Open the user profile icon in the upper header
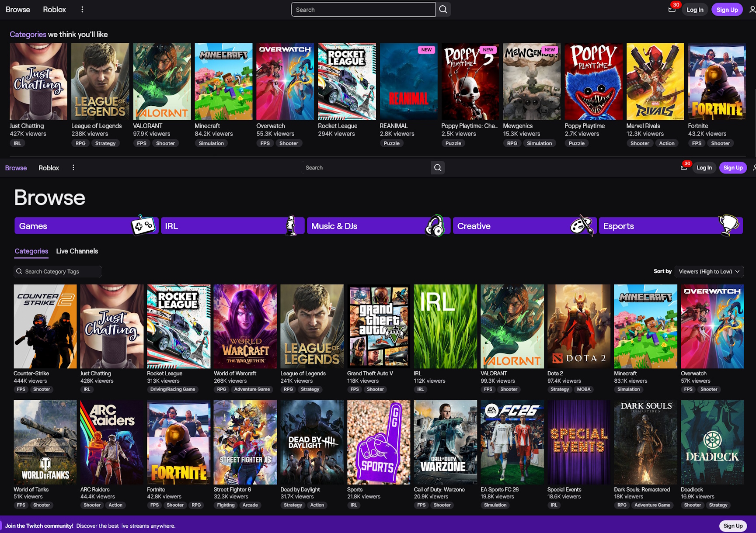756x533 pixels. coord(752,10)
